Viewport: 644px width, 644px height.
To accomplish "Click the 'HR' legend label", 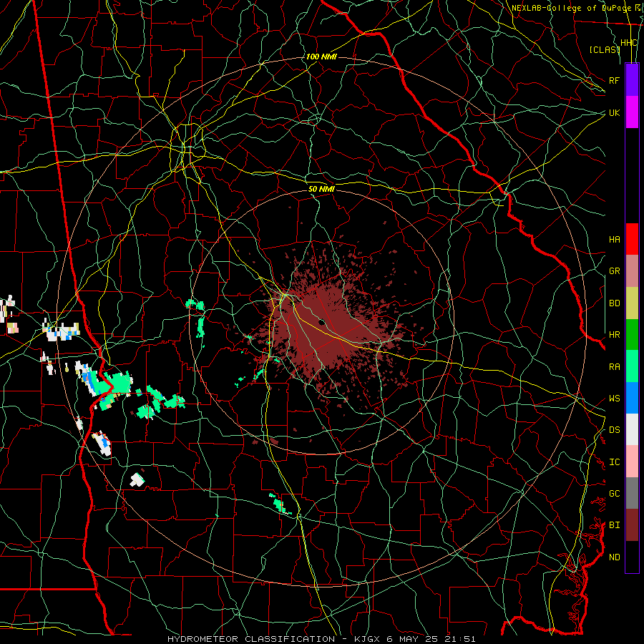I will (x=614, y=335).
